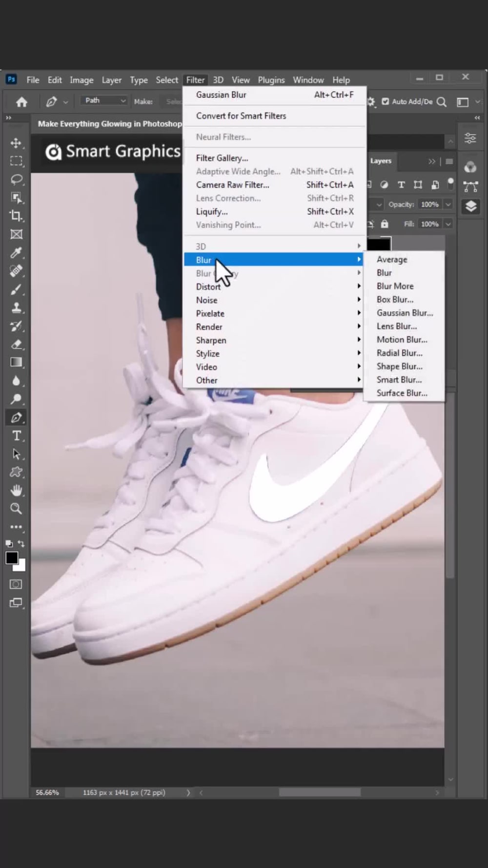Viewport: 488px width, 868px height.
Task: Select the Brush tool
Action: point(16,289)
